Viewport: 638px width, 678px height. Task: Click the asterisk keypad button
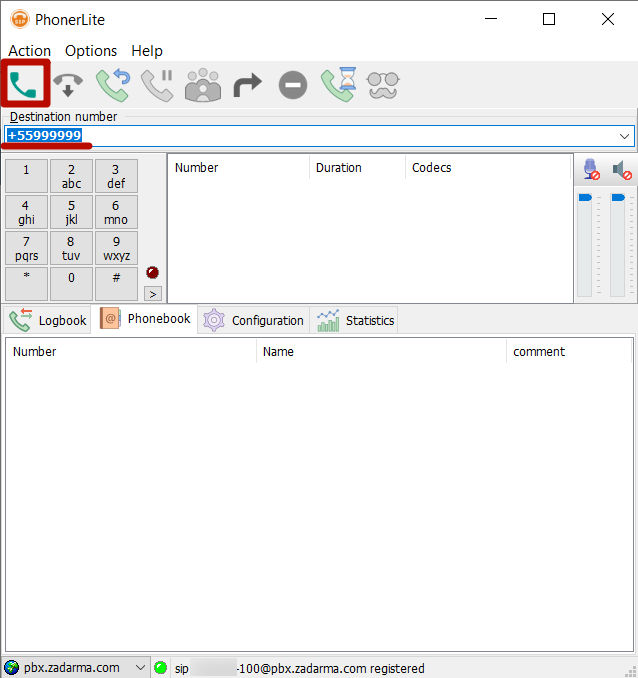click(26, 284)
